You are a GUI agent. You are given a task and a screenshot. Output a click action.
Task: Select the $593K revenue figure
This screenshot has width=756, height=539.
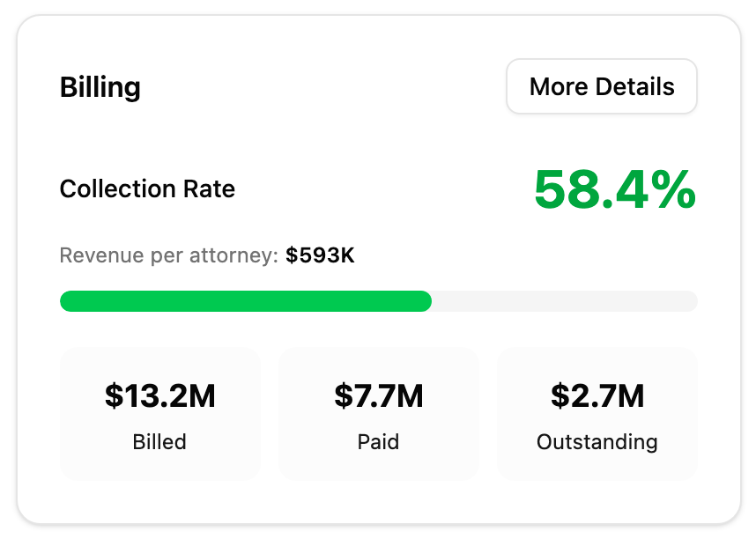[x=320, y=256]
